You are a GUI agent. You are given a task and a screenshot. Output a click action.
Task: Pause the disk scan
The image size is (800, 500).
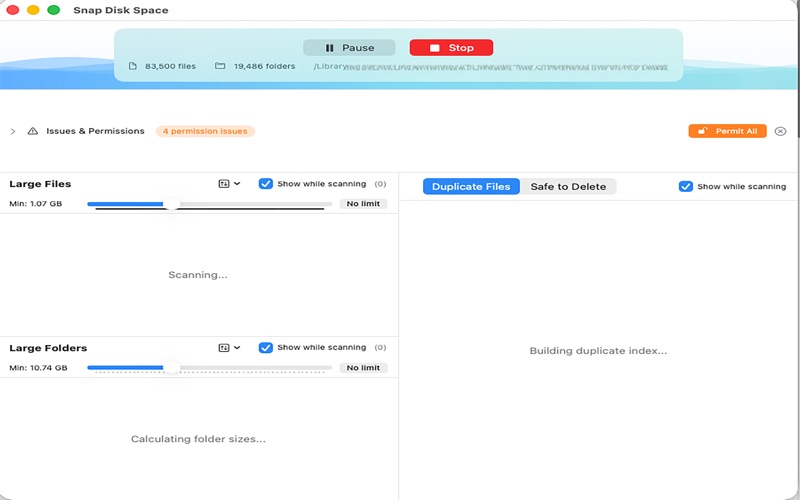(349, 47)
